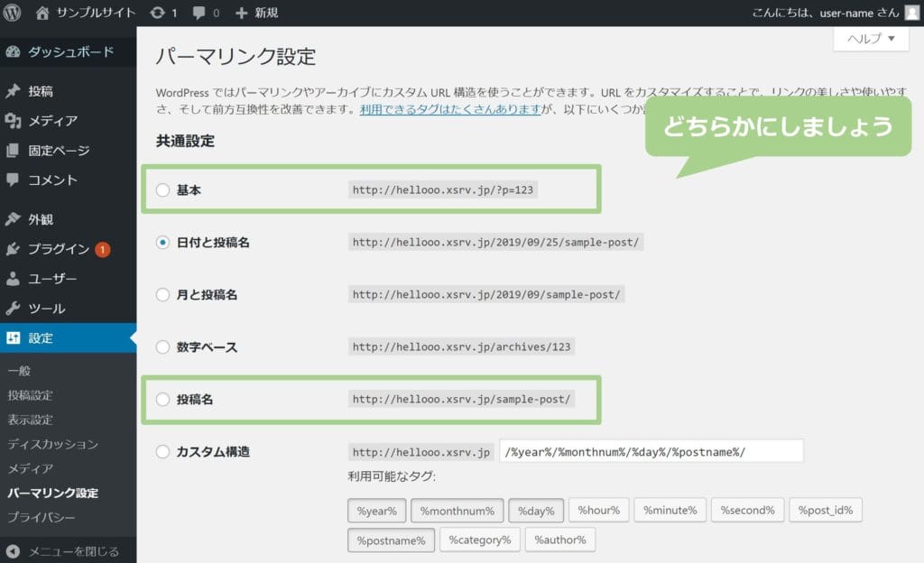924x563 pixels.
Task: Select the 基本 permalink radio button
Action: [162, 190]
